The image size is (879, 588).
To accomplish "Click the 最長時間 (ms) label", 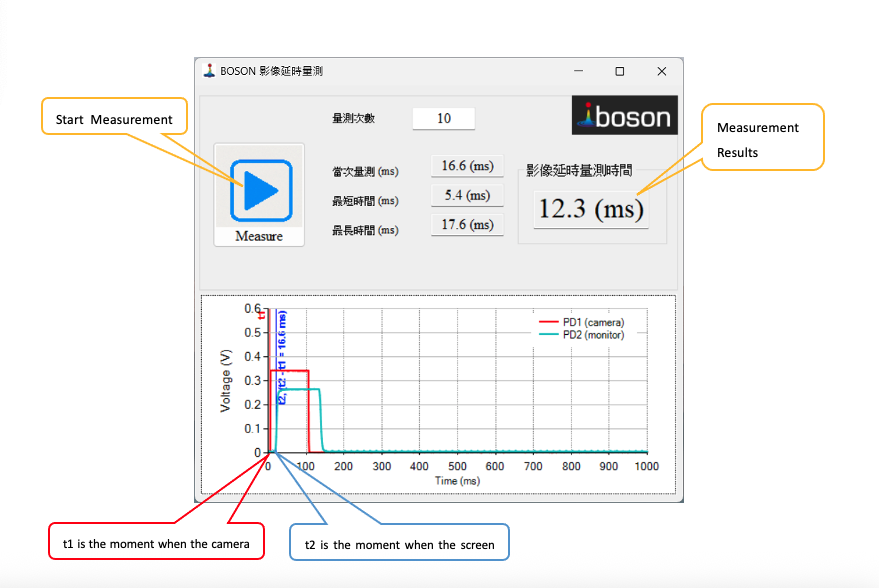I will click(x=366, y=230).
